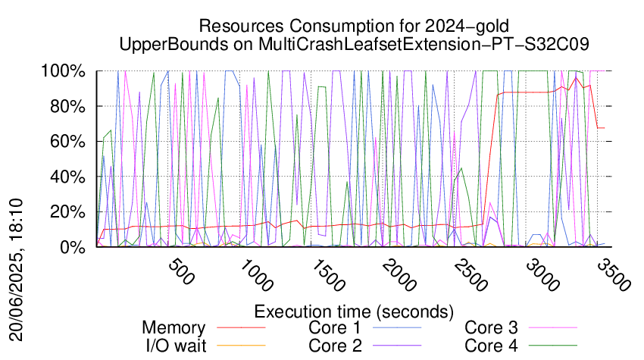Click the Core 3 legend label
The image size is (644, 360).
click(491, 328)
